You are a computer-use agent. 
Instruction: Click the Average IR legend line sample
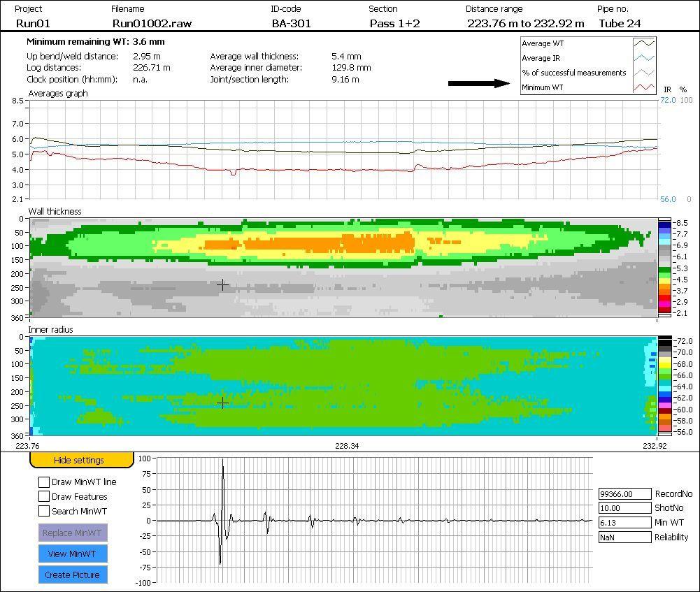click(644, 58)
